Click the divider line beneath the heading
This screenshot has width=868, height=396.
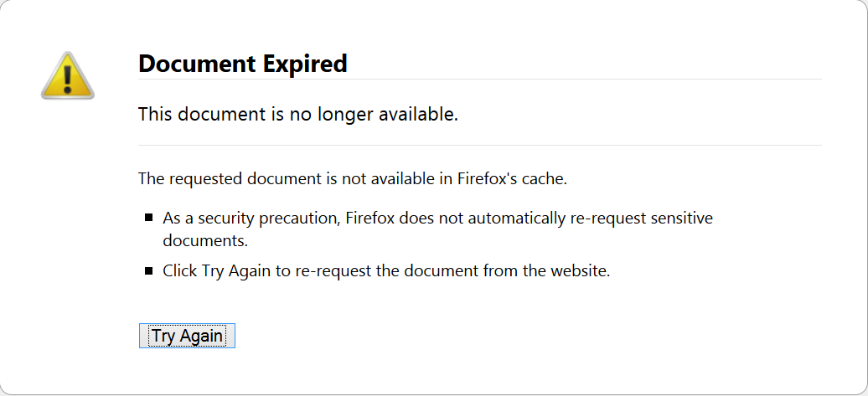click(480, 79)
